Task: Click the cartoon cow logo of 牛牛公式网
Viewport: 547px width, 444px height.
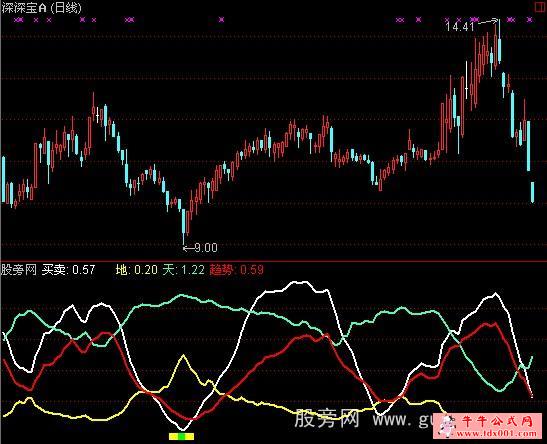Action: coord(446,426)
